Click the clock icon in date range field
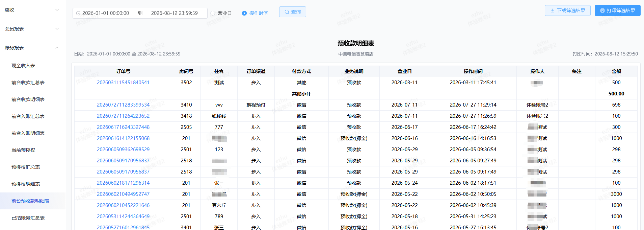Image resolution: width=644 pixels, height=230 pixels. [x=78, y=13]
